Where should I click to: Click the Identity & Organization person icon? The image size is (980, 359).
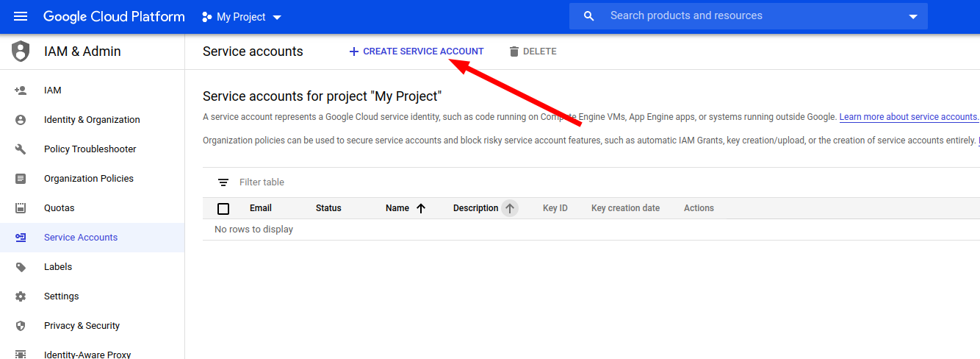coord(21,120)
